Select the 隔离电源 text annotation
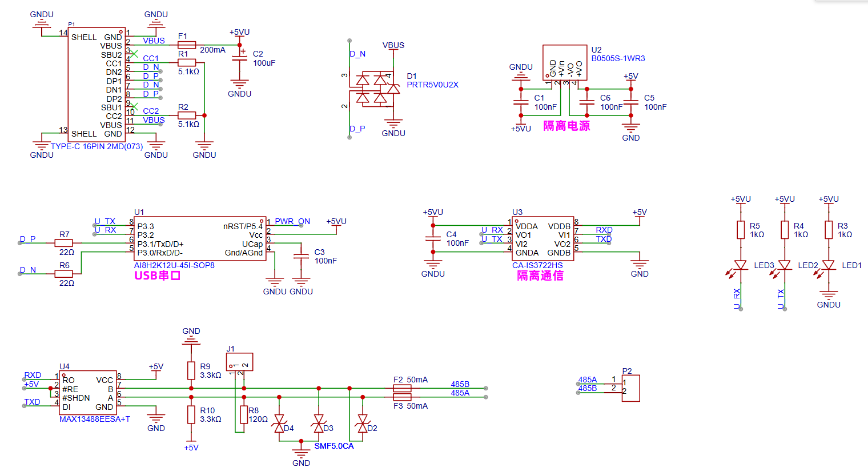 pos(567,125)
